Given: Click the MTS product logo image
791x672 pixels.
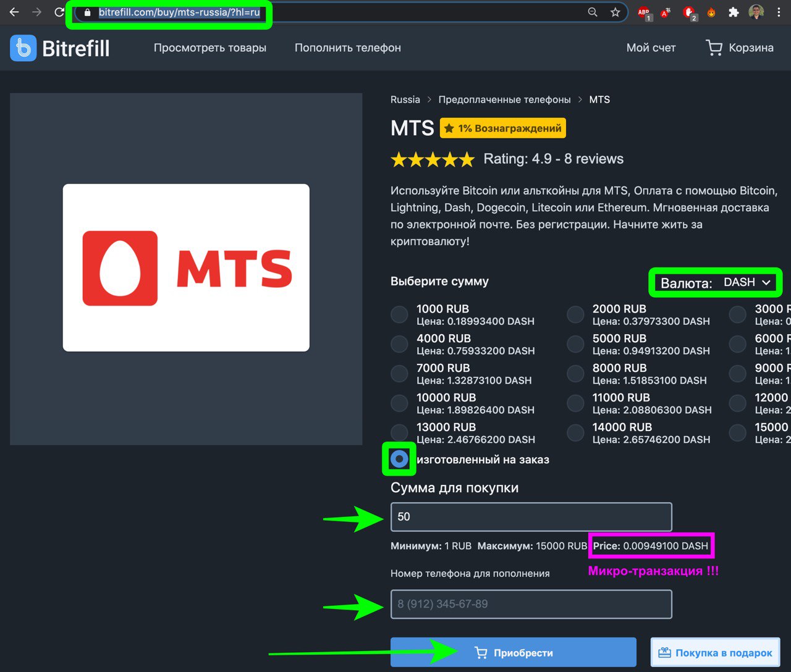Looking at the screenshot, I should pos(186,267).
